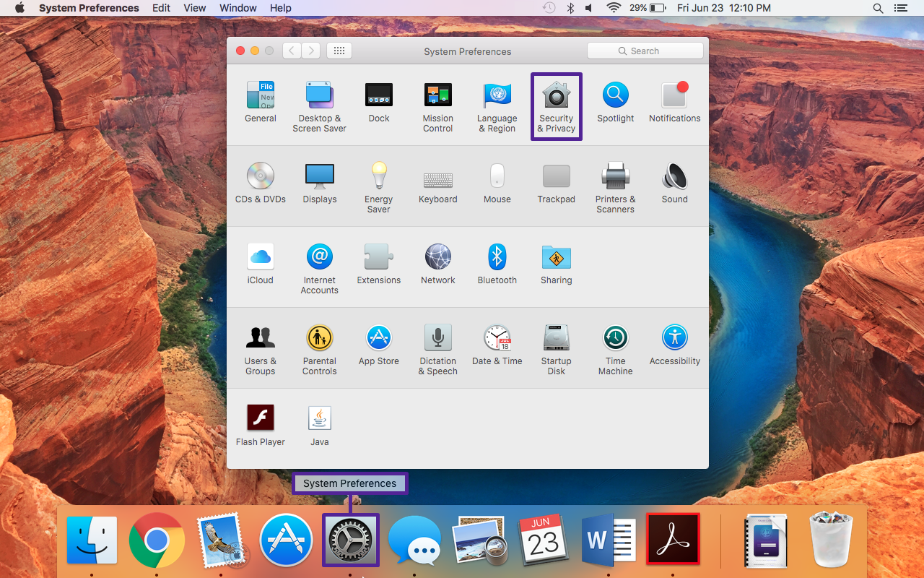
Task: Click System Preferences gear in the Dock
Action: tap(350, 540)
